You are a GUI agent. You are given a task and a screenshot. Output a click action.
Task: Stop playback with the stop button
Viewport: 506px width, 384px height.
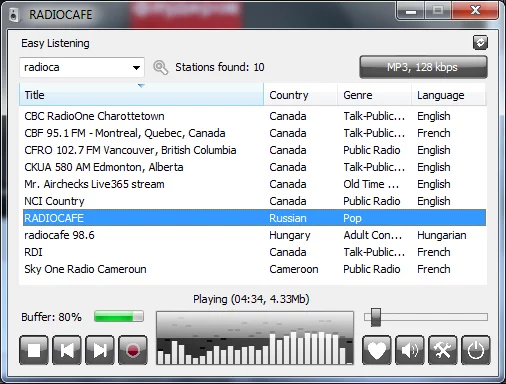(x=34, y=350)
